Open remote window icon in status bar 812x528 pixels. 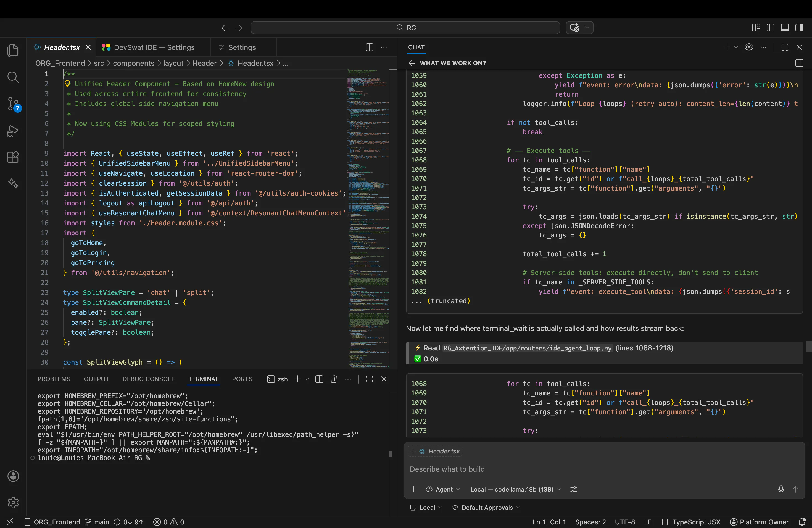[10, 522]
